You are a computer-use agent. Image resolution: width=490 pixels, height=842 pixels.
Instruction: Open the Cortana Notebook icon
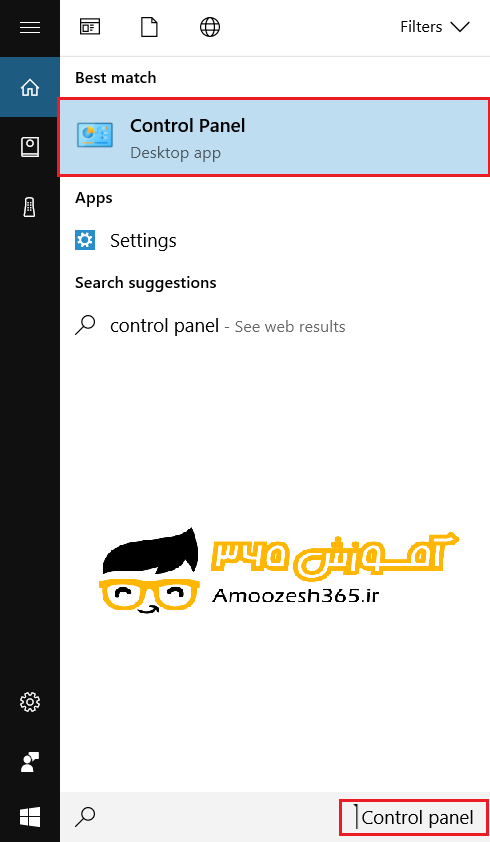click(30, 147)
